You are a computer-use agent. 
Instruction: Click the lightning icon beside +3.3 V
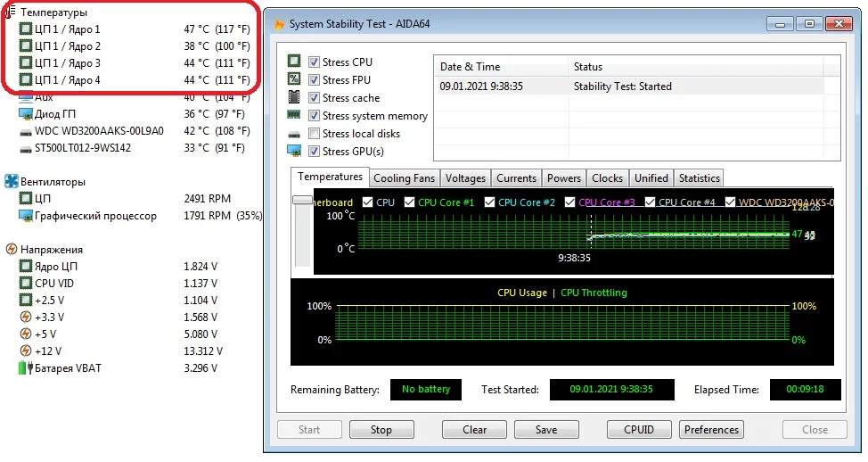[26, 317]
